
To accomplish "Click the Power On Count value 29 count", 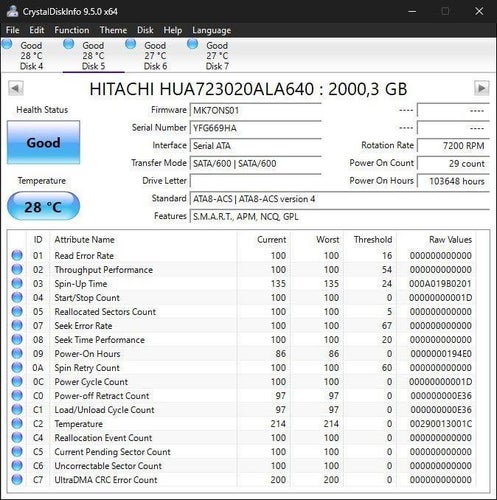I will tap(453, 163).
